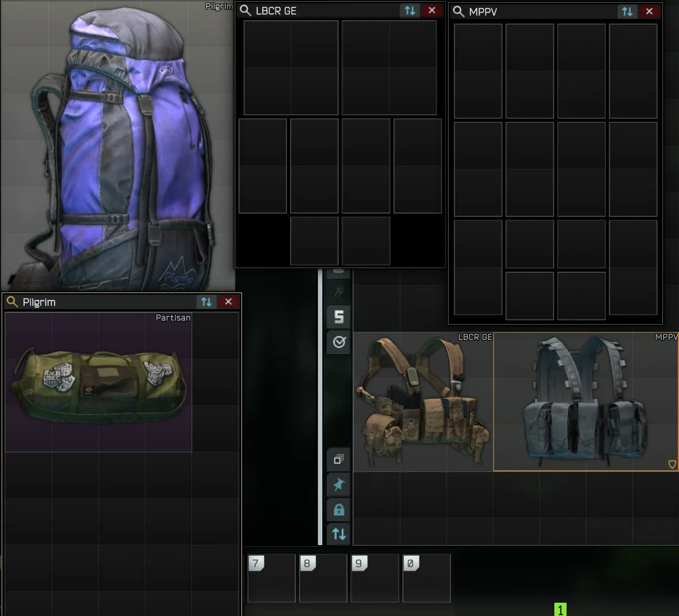Select the checkmark stash tab

click(339, 342)
